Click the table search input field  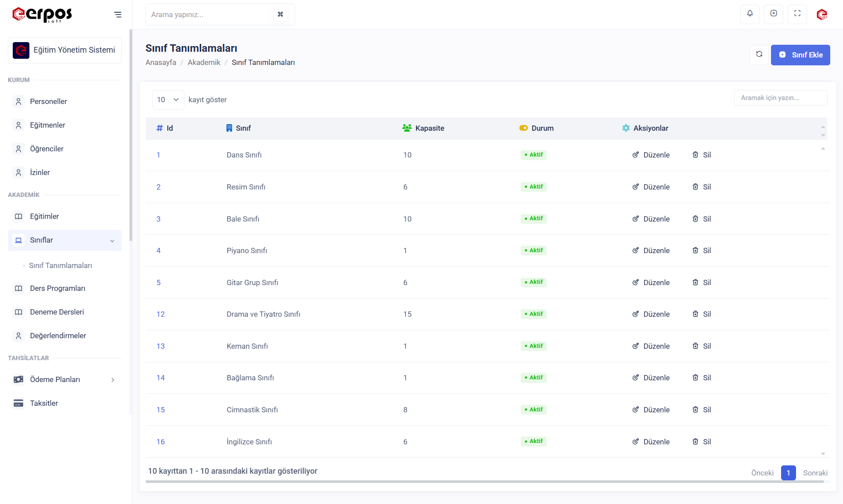tap(780, 98)
